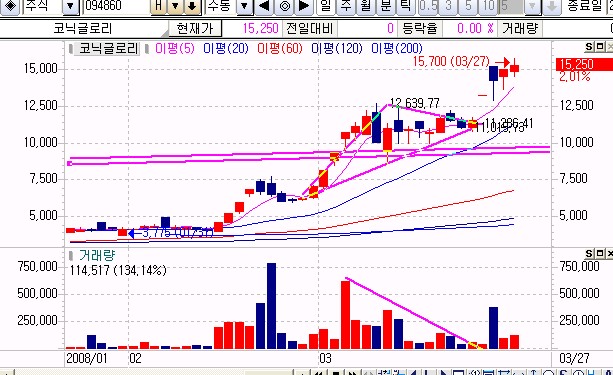The image size is (613, 375).
Task: Click the 2008/01 date axis label
Action: tap(86, 358)
